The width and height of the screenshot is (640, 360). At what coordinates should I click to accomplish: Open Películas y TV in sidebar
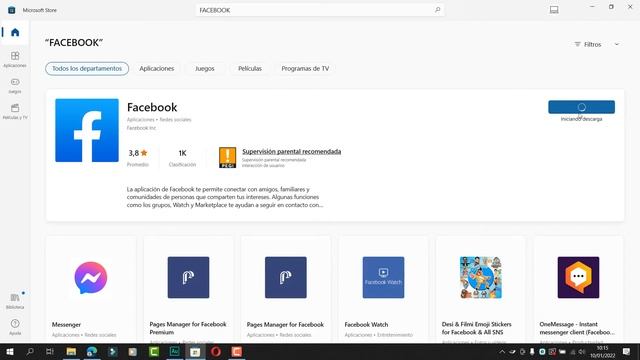tap(15, 111)
